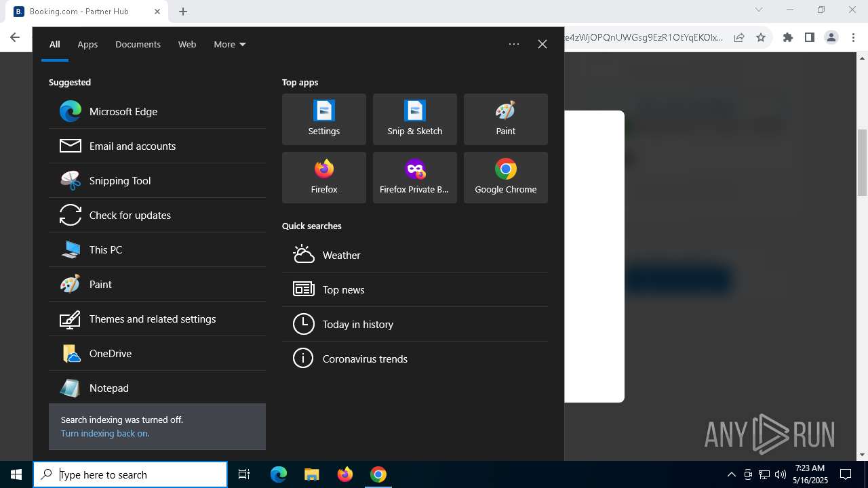
Task: Close the search panel
Action: pos(542,44)
